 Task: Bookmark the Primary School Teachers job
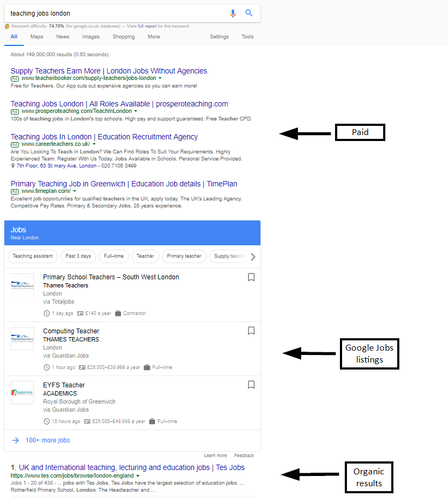(x=251, y=277)
